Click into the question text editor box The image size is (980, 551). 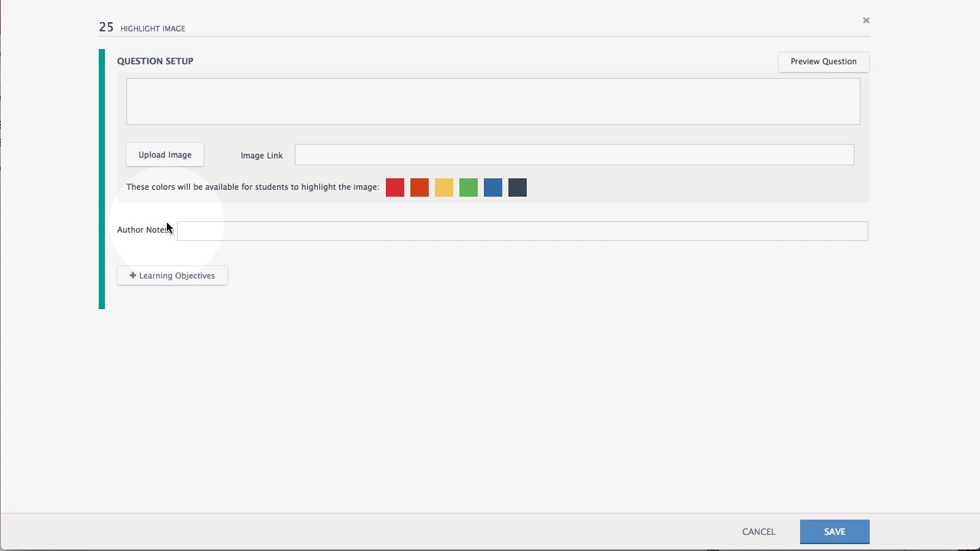(493, 101)
